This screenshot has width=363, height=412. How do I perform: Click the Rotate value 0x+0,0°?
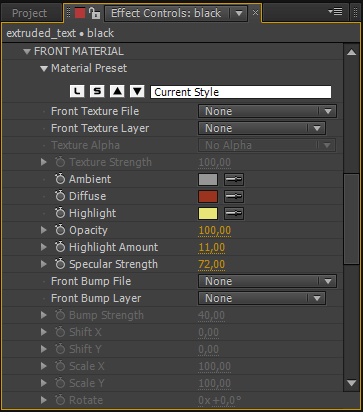[x=220, y=400]
